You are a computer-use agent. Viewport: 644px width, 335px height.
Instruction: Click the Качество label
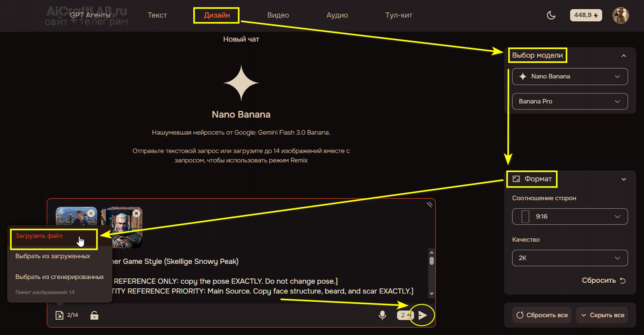pyautogui.click(x=526, y=240)
